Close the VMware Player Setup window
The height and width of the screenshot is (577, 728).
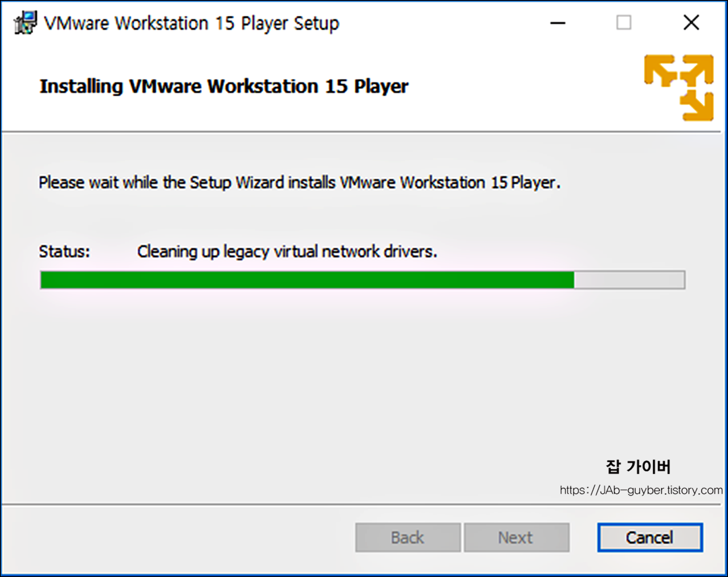(x=691, y=23)
